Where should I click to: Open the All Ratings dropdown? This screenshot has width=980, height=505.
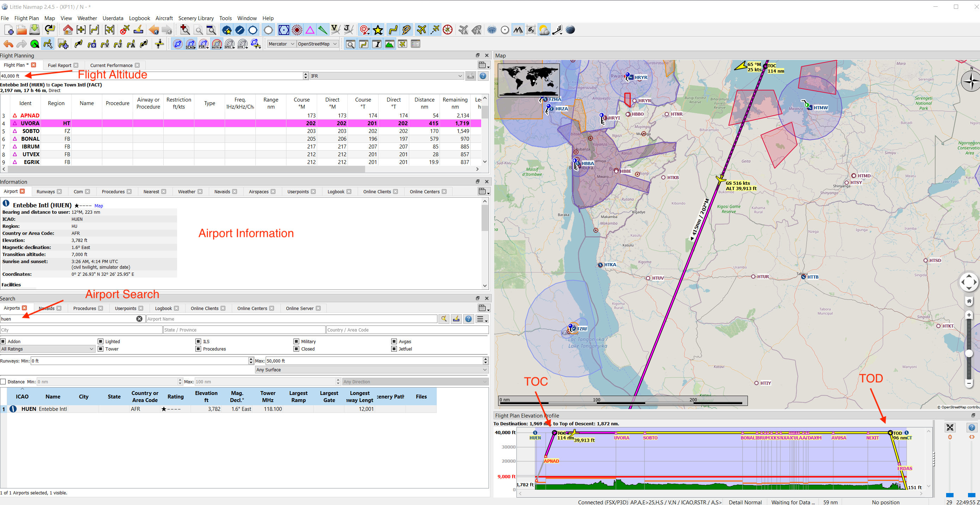point(48,349)
